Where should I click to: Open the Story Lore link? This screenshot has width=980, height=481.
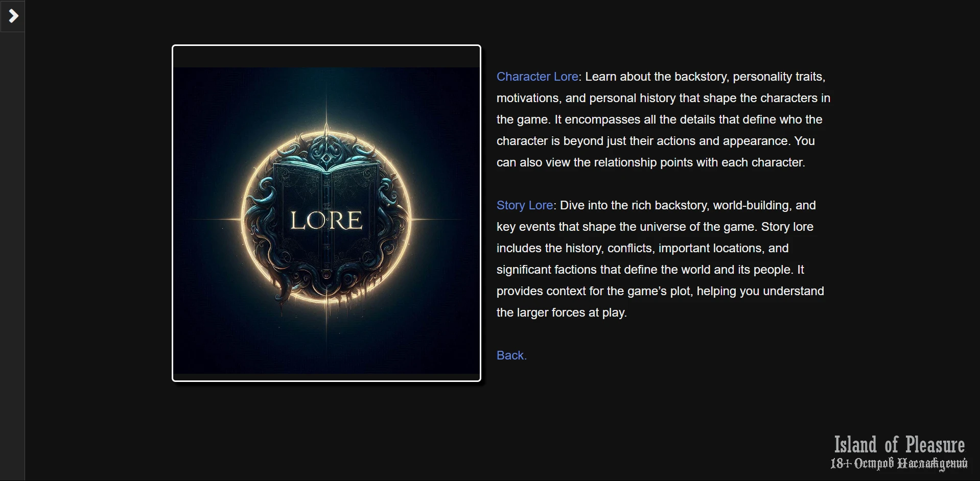click(524, 205)
